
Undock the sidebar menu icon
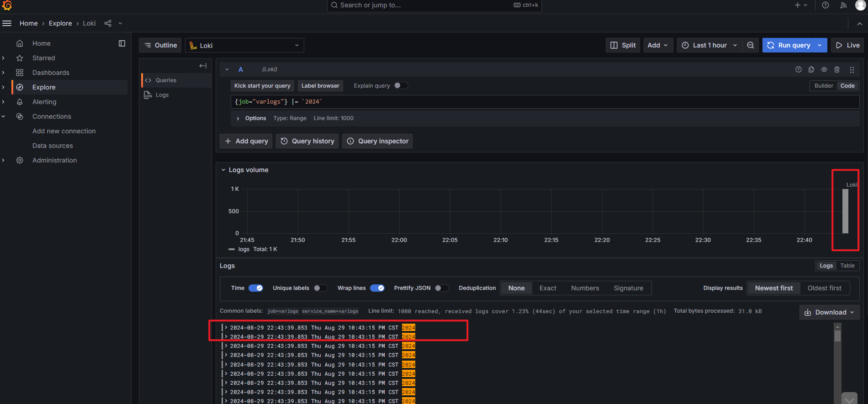tap(122, 43)
